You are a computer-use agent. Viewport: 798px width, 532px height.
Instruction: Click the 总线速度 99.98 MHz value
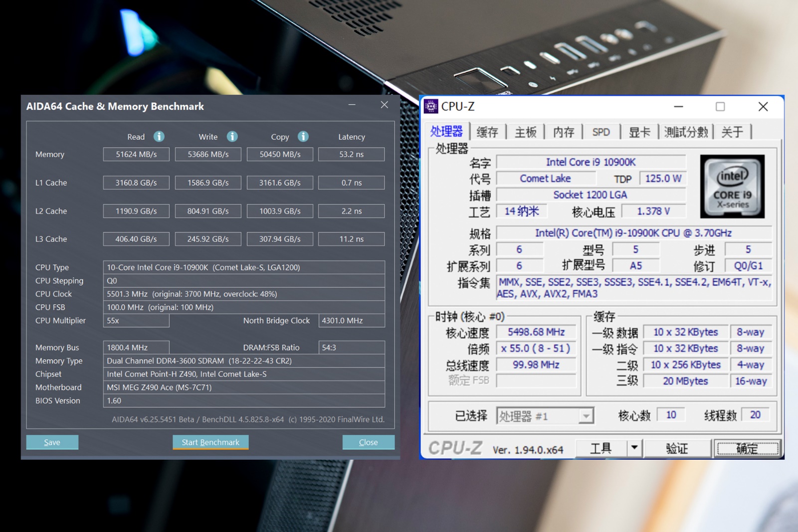click(x=536, y=365)
